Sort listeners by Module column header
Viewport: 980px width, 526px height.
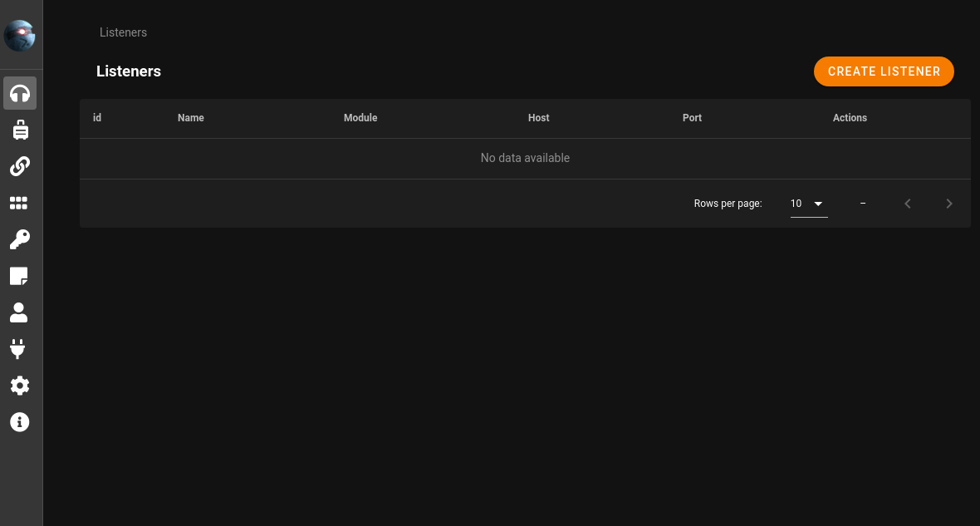360,118
